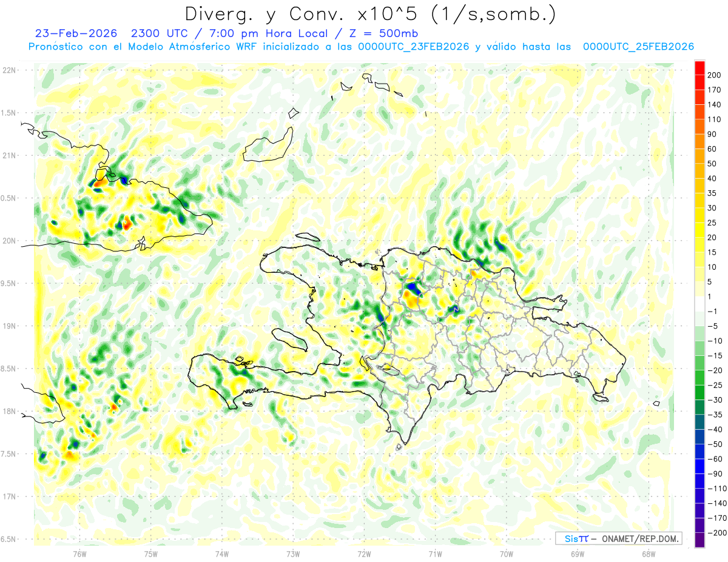
Task: Click the "22N" latitude label
Action: 9,70
